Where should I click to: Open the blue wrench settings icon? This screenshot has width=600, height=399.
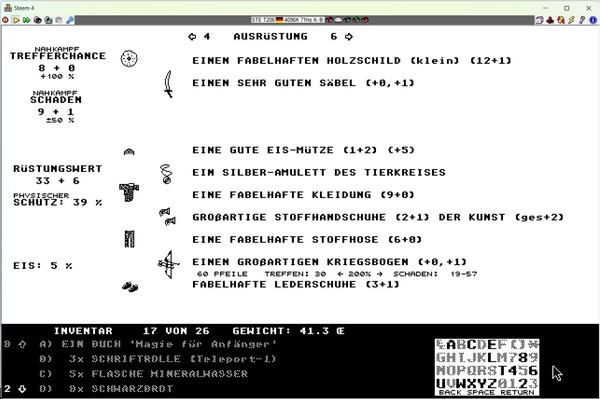70,20
